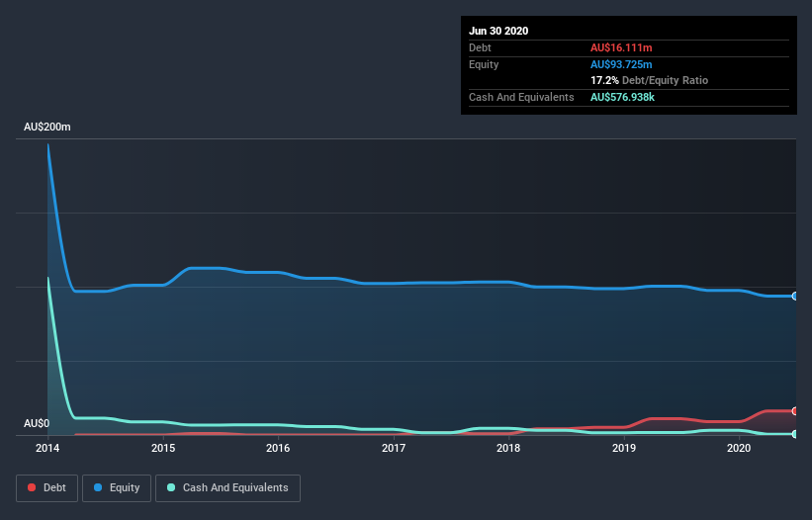Click the AU$93.725m equity value
Viewport: 812px width, 520px height.
[621, 64]
